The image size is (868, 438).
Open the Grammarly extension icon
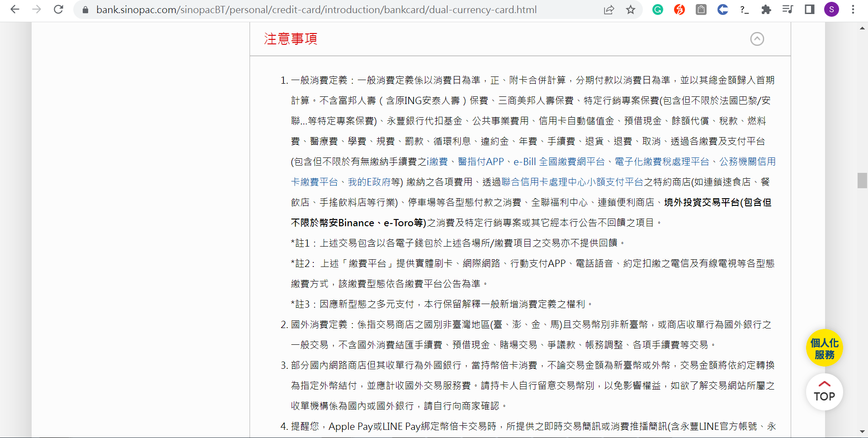pyautogui.click(x=658, y=10)
